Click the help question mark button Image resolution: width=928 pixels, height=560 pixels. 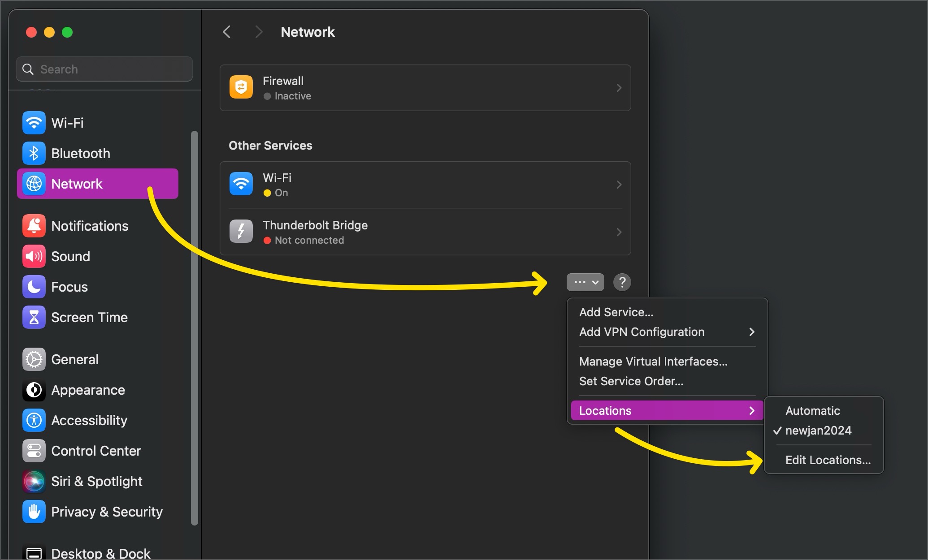click(x=622, y=282)
